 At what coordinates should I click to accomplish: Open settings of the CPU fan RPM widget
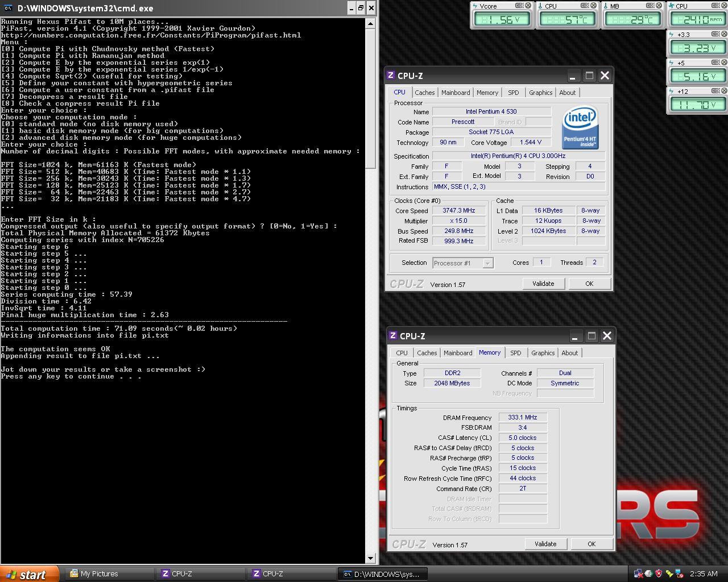click(x=717, y=6)
